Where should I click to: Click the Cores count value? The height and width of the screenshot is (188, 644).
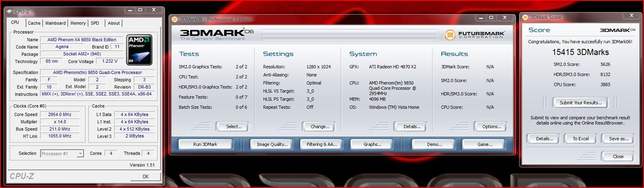(111, 154)
